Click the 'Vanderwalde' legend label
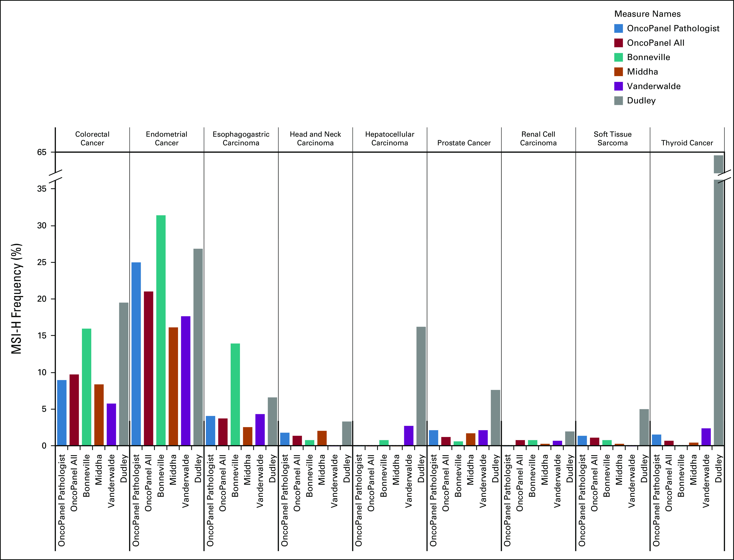Viewport: 734px width, 560px height. pyautogui.click(x=654, y=86)
